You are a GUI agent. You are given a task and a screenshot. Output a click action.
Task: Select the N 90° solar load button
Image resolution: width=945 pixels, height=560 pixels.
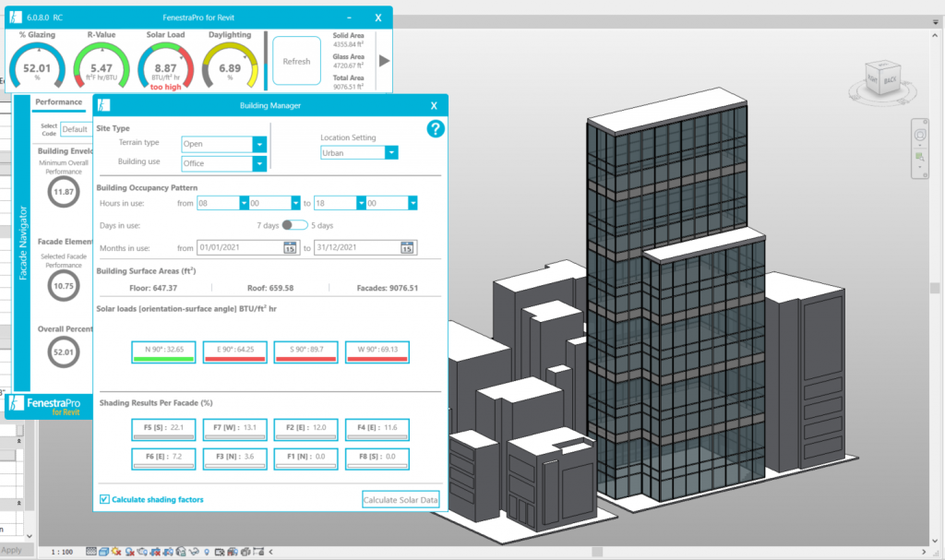pyautogui.click(x=164, y=352)
